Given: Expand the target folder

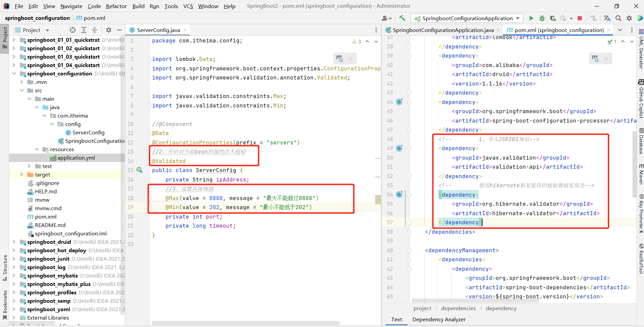Looking at the screenshot, I should point(22,174).
